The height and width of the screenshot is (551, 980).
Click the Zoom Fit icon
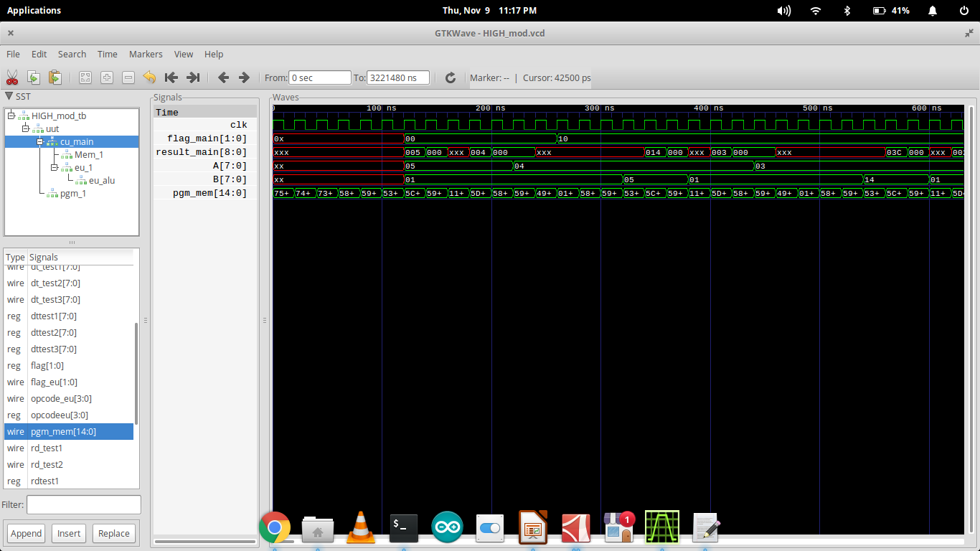[85, 77]
